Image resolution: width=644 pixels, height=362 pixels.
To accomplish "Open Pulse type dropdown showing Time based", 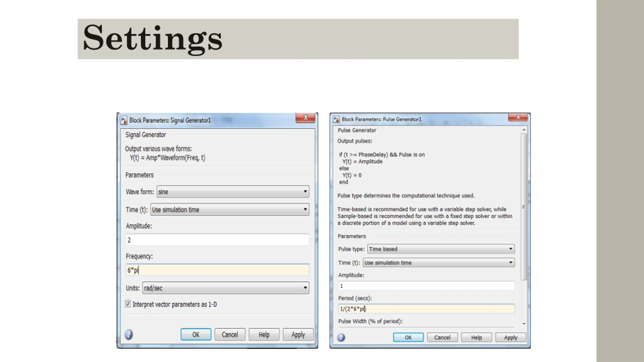I will (x=441, y=249).
